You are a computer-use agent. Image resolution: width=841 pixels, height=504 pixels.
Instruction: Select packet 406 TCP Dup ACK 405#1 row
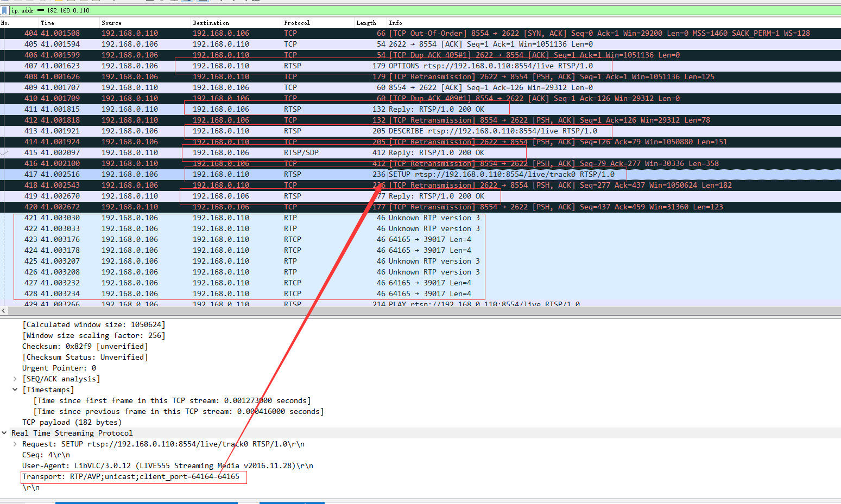[x=420, y=55]
